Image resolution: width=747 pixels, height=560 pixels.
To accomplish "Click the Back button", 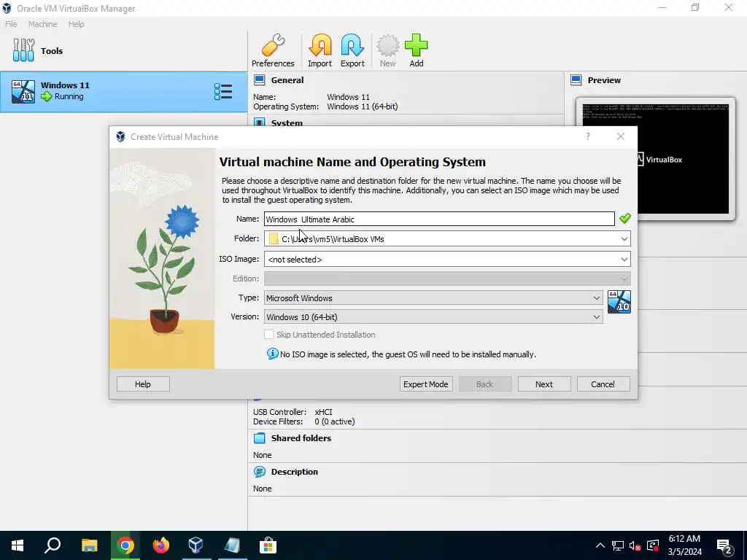I will (x=485, y=384).
